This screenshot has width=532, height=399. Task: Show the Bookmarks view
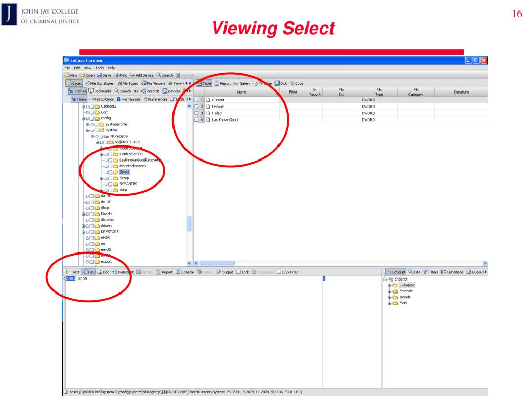[x=100, y=91]
